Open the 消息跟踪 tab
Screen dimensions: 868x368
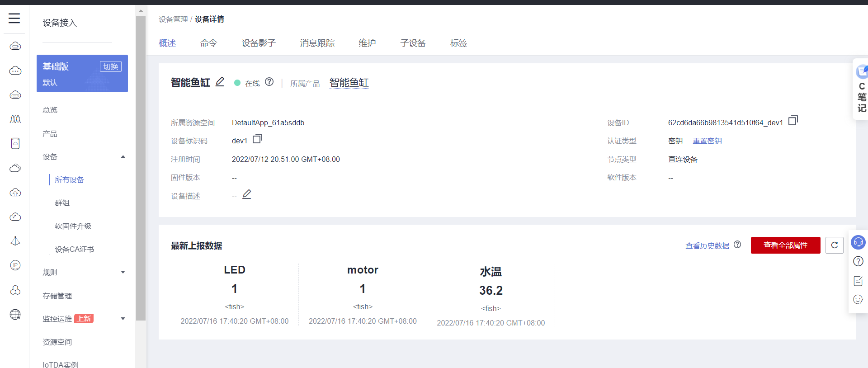(x=317, y=43)
